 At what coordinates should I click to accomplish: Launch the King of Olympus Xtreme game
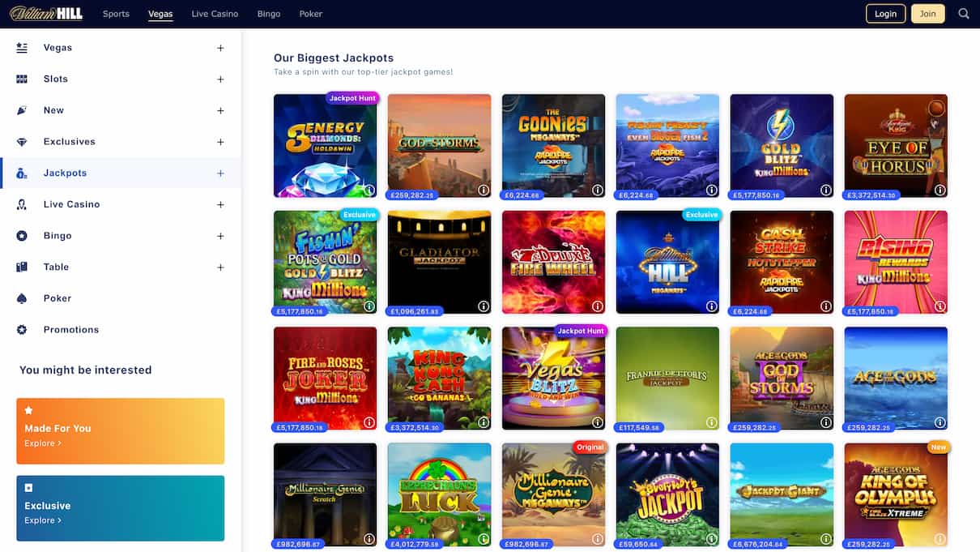click(896, 495)
